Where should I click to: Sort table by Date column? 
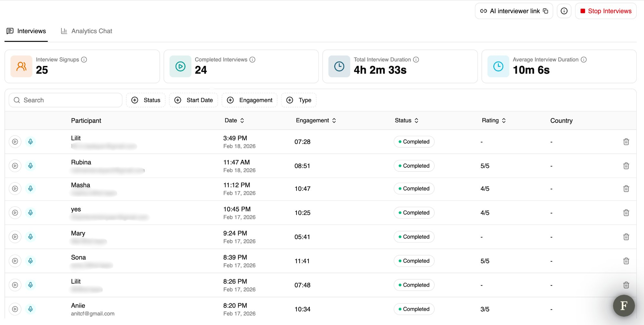click(x=234, y=120)
